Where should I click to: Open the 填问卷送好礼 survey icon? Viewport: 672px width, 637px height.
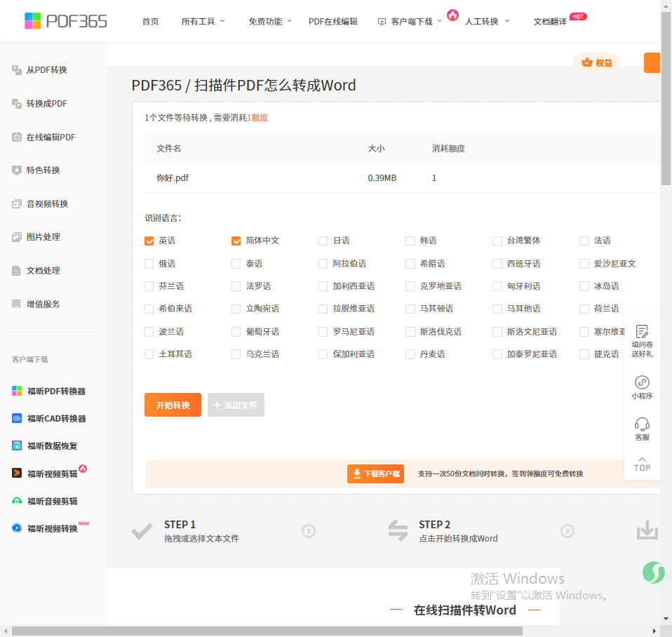point(642,331)
